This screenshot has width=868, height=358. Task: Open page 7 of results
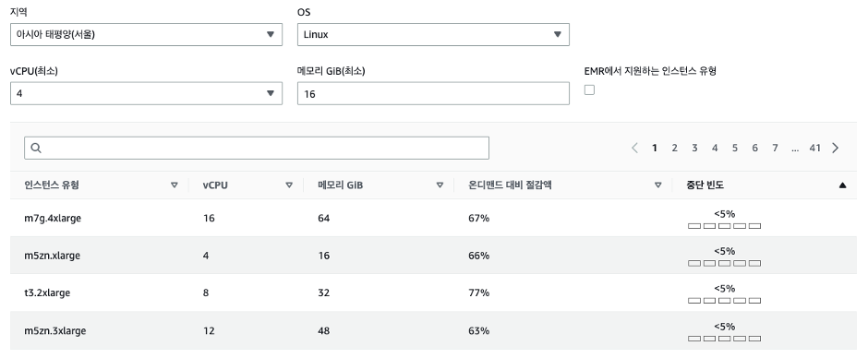tap(775, 148)
